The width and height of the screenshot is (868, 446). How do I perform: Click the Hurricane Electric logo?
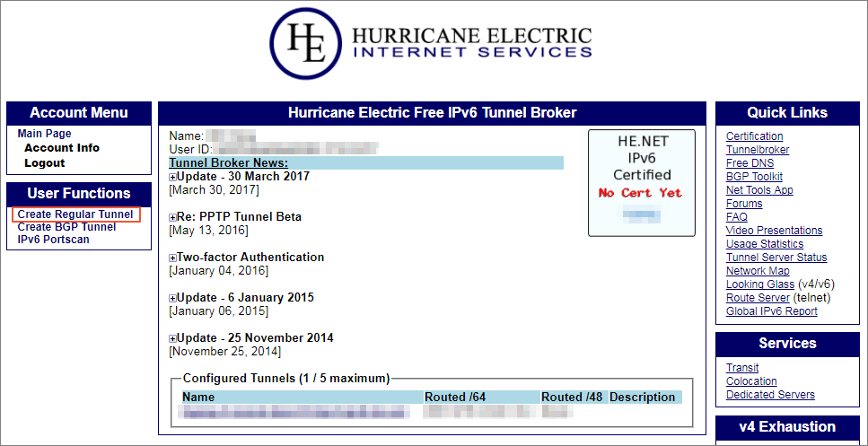click(x=434, y=45)
